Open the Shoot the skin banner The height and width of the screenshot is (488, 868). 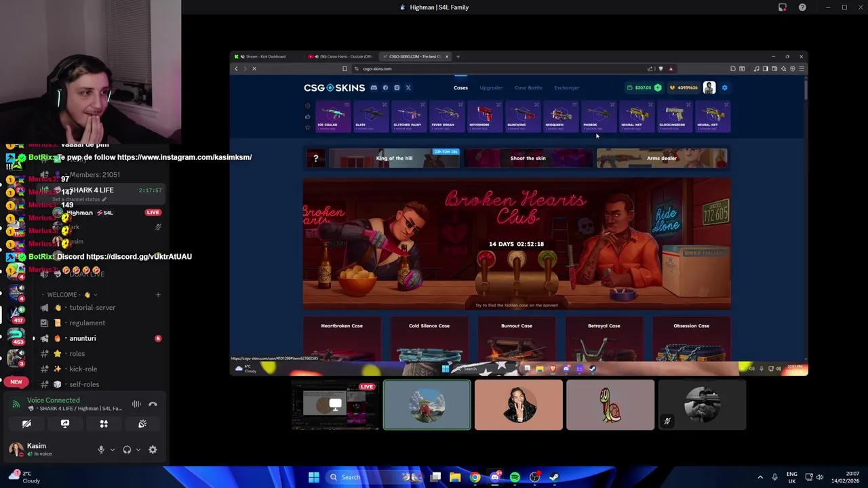click(x=528, y=158)
